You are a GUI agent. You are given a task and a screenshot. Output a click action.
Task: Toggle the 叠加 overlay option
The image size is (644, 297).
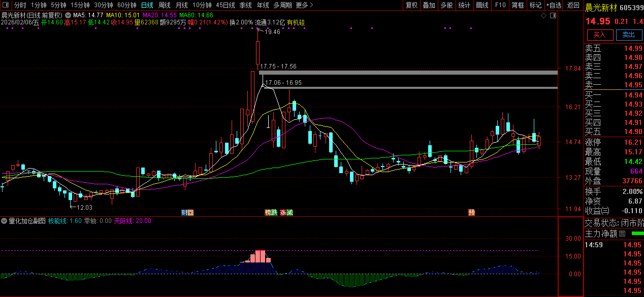[429, 5]
